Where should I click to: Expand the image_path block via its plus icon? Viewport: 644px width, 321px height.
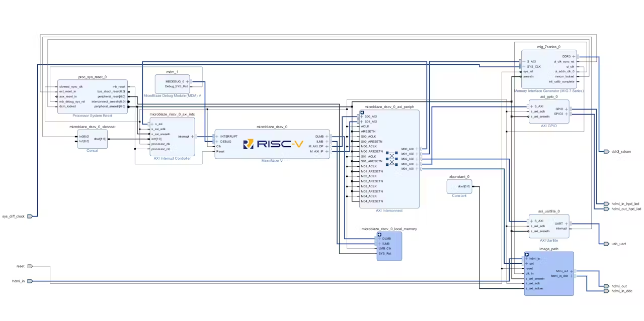click(x=527, y=255)
